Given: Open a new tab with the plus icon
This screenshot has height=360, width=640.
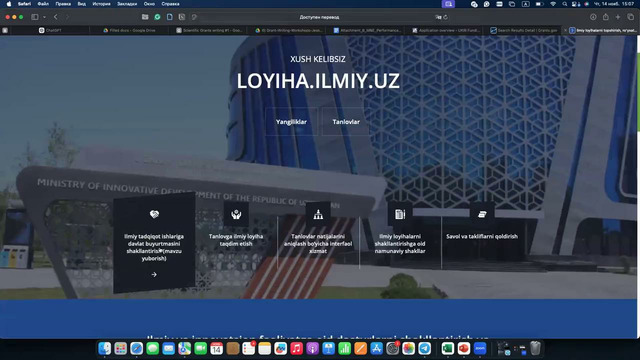Looking at the screenshot, I should (618, 17).
